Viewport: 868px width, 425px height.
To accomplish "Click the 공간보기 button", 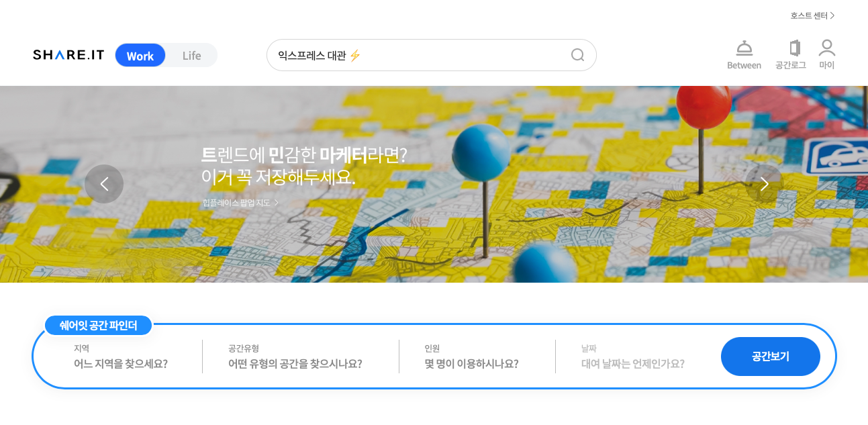I will pyautogui.click(x=771, y=357).
